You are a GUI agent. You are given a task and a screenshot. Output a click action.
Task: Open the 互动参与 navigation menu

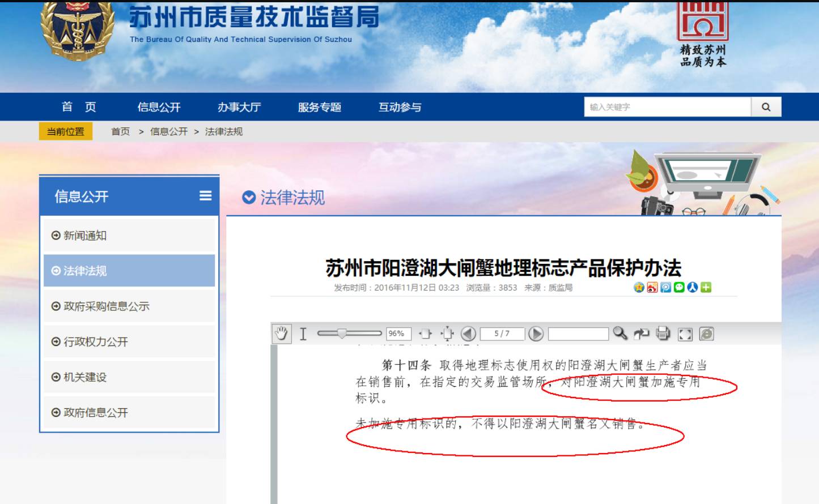(400, 106)
